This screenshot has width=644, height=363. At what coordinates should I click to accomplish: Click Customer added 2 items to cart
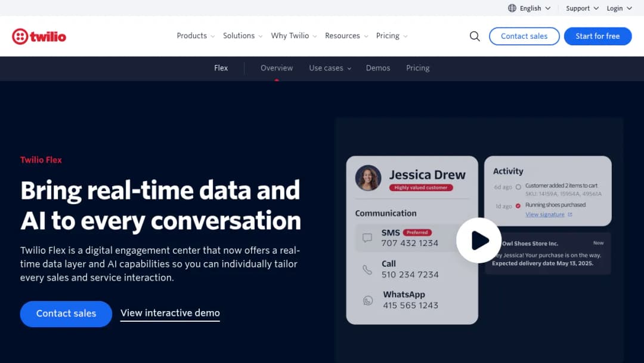561,186
